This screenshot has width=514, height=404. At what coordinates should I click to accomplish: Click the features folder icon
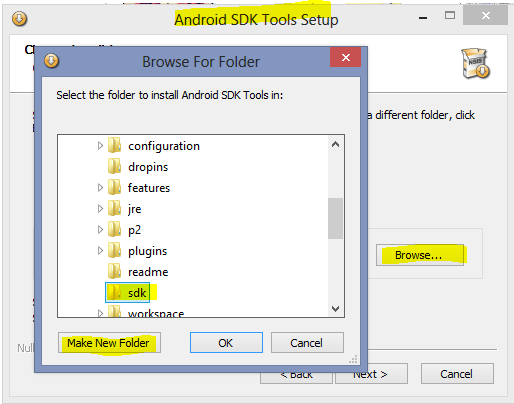(114, 187)
